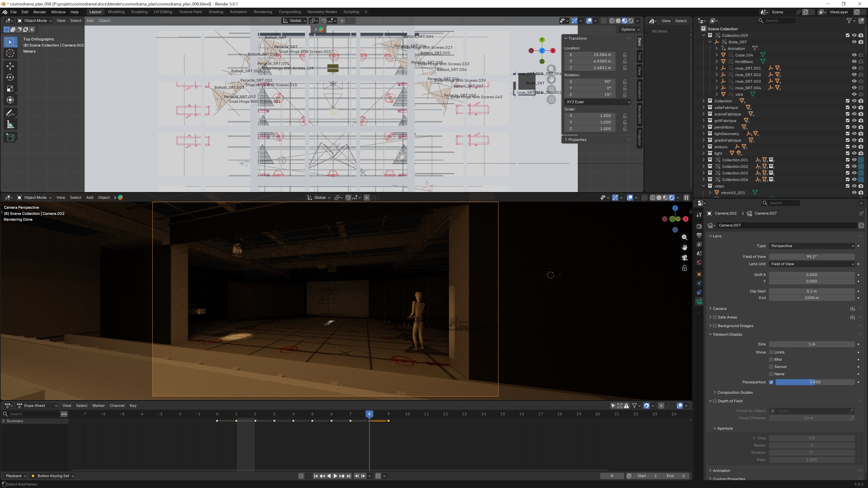Click the Field of View value field
The height and width of the screenshot is (488, 868).
click(811, 257)
